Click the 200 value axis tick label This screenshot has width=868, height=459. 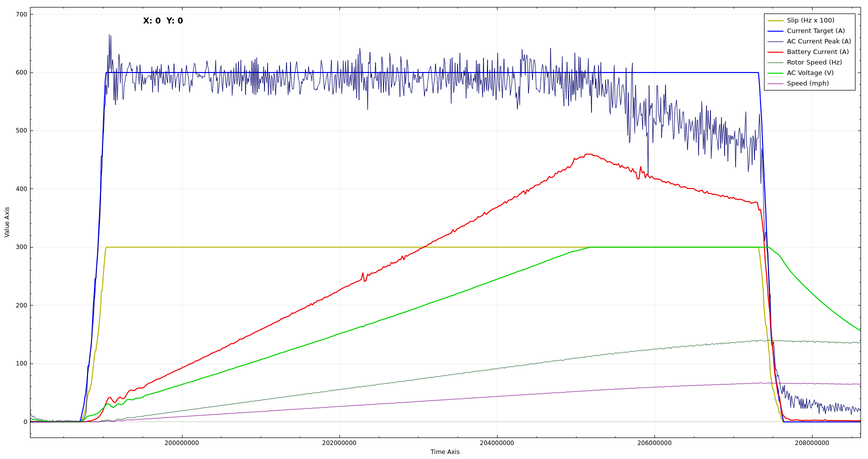click(21, 305)
